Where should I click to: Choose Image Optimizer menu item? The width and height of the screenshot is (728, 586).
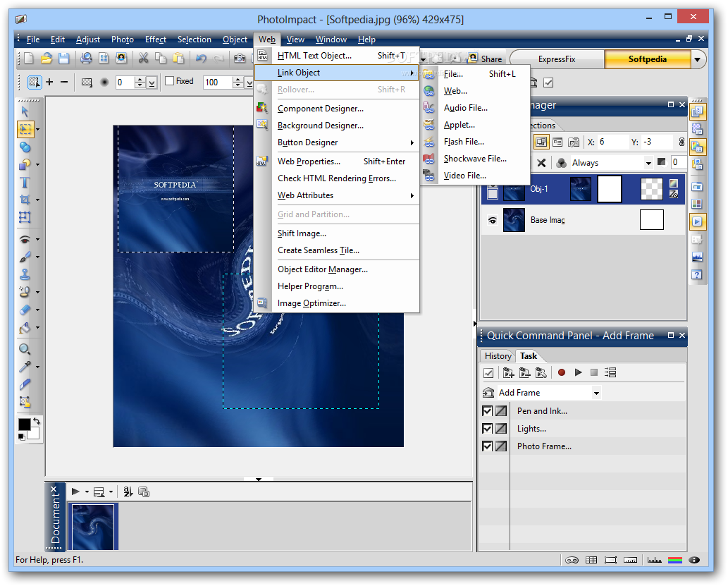click(337, 303)
